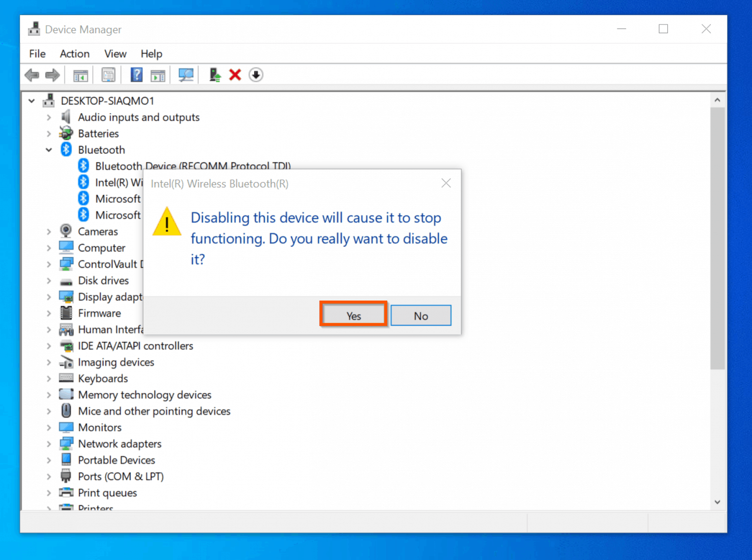Expand the Disk drives category
752x560 pixels.
tap(49, 280)
